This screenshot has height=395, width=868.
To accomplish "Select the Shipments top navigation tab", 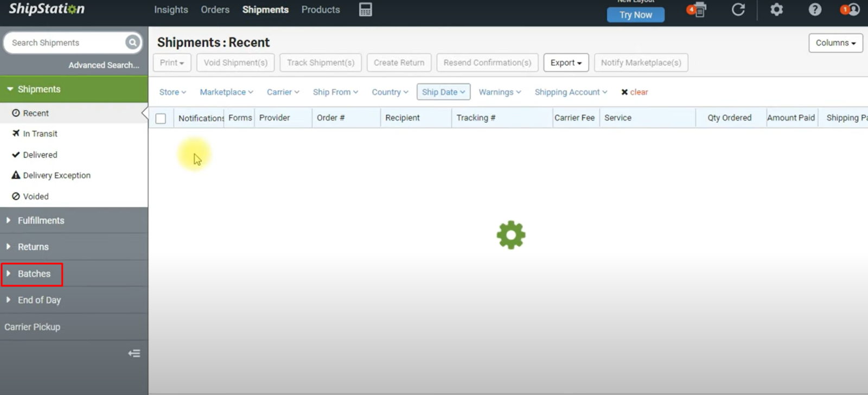I will pos(265,10).
